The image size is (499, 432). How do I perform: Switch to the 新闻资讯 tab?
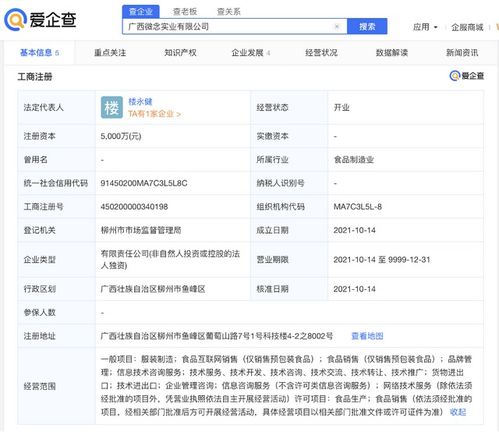coord(462,53)
